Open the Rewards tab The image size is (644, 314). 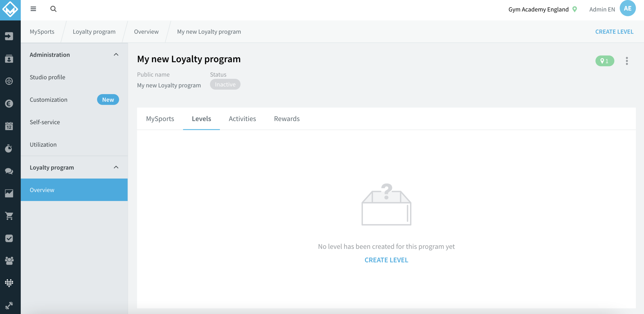[x=287, y=118]
